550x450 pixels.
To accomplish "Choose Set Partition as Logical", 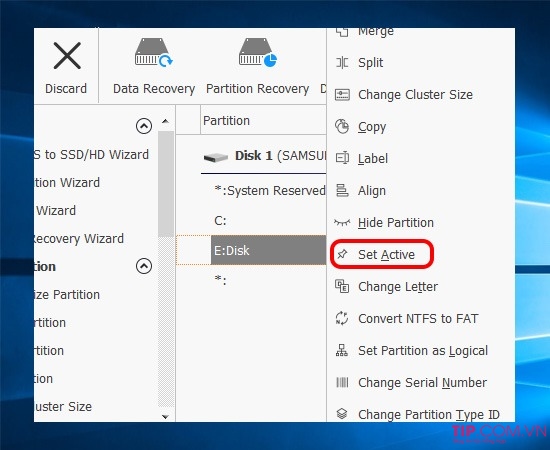I will [423, 351].
